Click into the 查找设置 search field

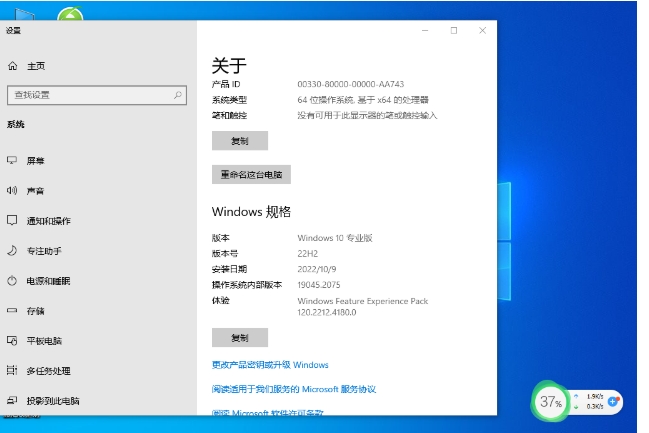pos(88,95)
